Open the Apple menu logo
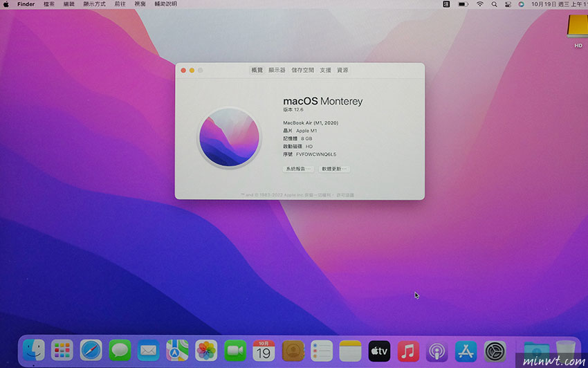Screen dimensions: 588x368 (x=6, y=4)
